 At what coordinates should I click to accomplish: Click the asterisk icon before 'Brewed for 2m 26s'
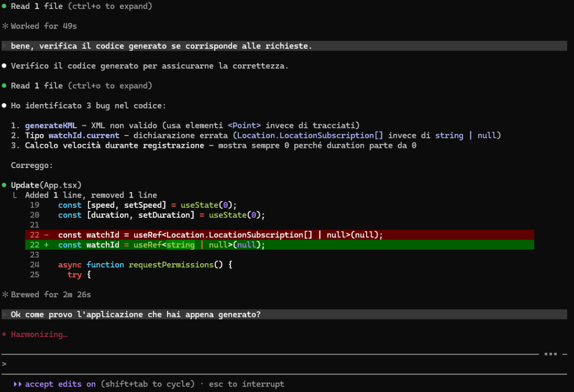pyautogui.click(x=4, y=294)
